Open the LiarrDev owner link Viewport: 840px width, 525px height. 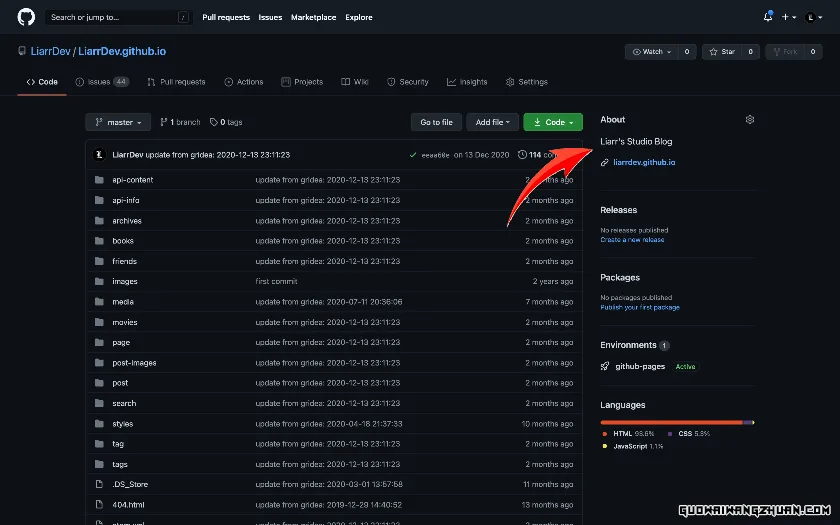50,51
